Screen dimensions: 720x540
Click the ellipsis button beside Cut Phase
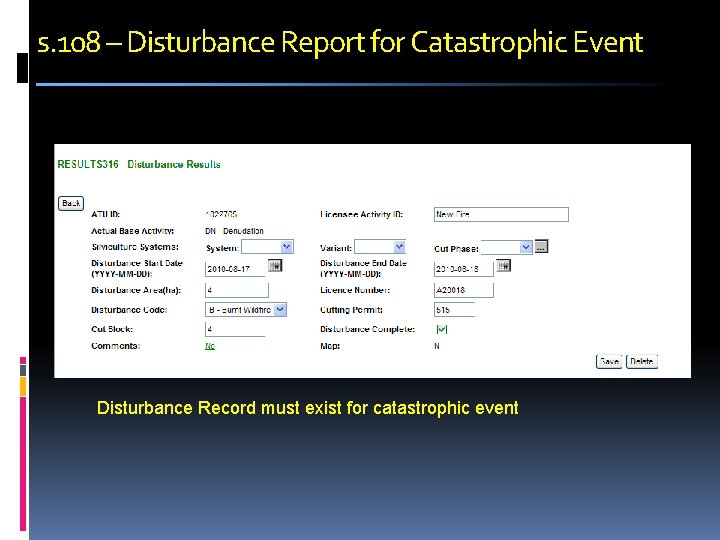click(541, 247)
